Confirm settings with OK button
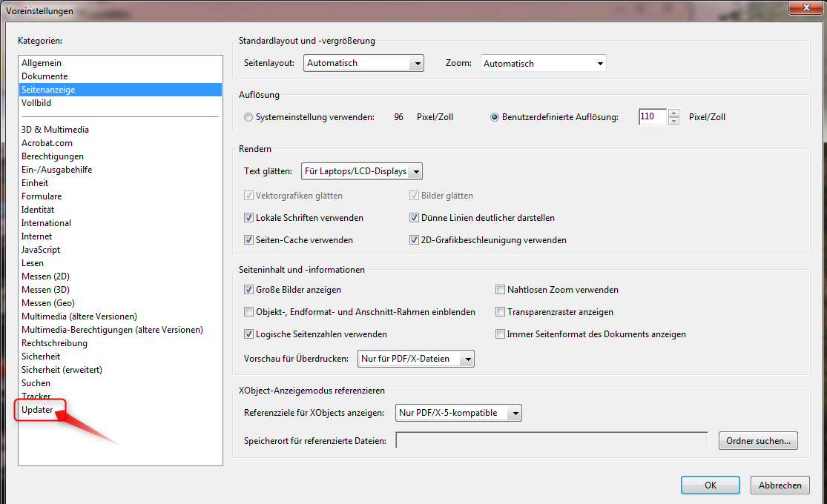This screenshot has height=504, width=827. tap(710, 485)
